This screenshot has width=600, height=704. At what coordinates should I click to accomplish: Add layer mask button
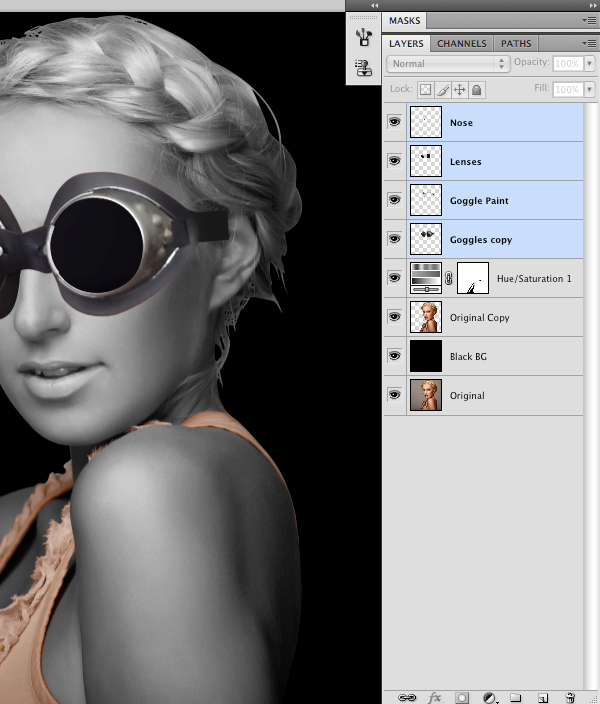click(461, 697)
